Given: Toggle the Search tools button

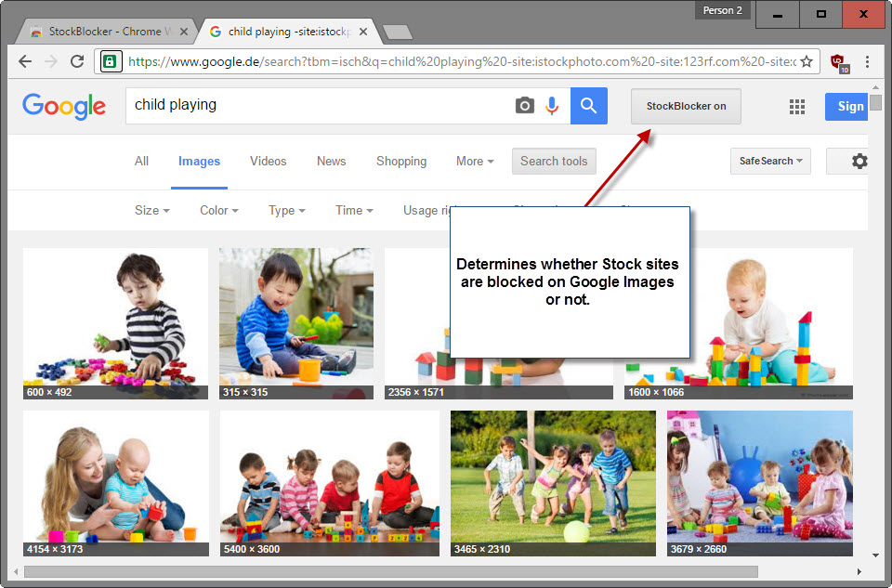Looking at the screenshot, I should click(x=554, y=161).
